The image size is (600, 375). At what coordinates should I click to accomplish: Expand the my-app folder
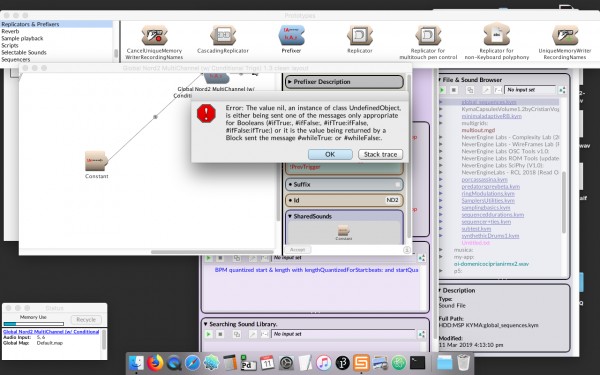440,257
